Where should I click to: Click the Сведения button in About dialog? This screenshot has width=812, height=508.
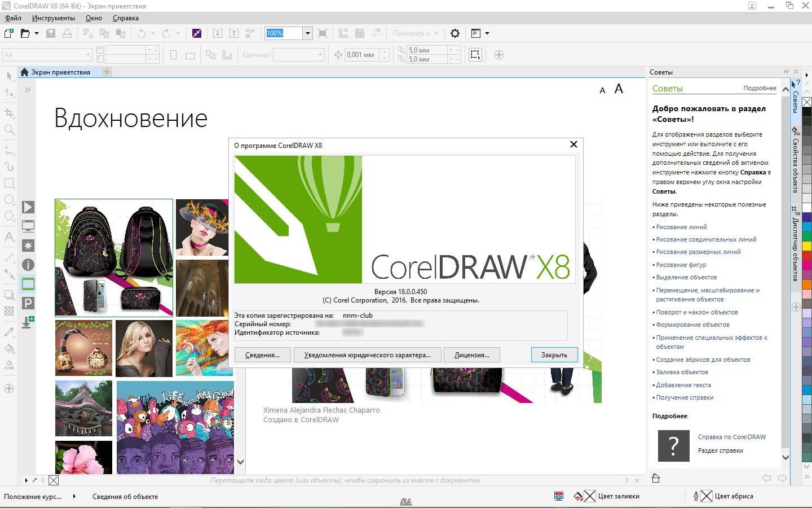coord(262,355)
